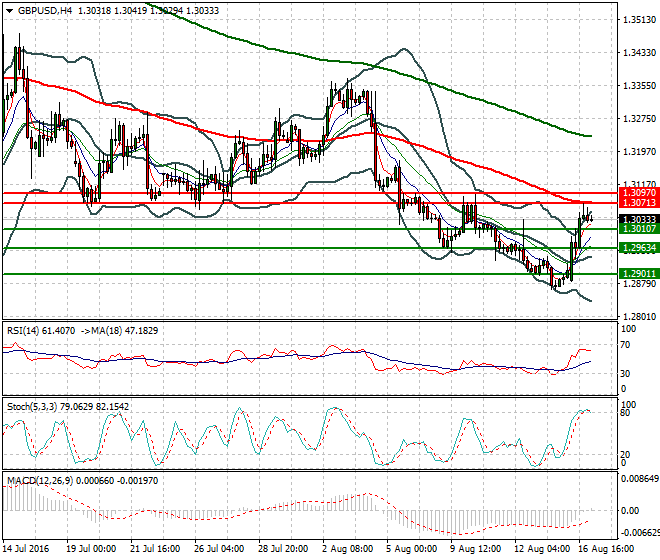Click the price scale value 1.31970
The width and height of the screenshot is (660, 560).
[x=639, y=152]
